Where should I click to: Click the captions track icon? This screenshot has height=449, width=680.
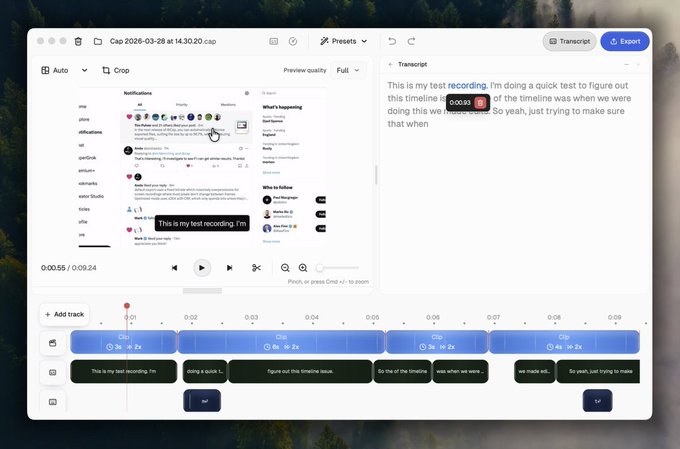pyautogui.click(x=52, y=372)
